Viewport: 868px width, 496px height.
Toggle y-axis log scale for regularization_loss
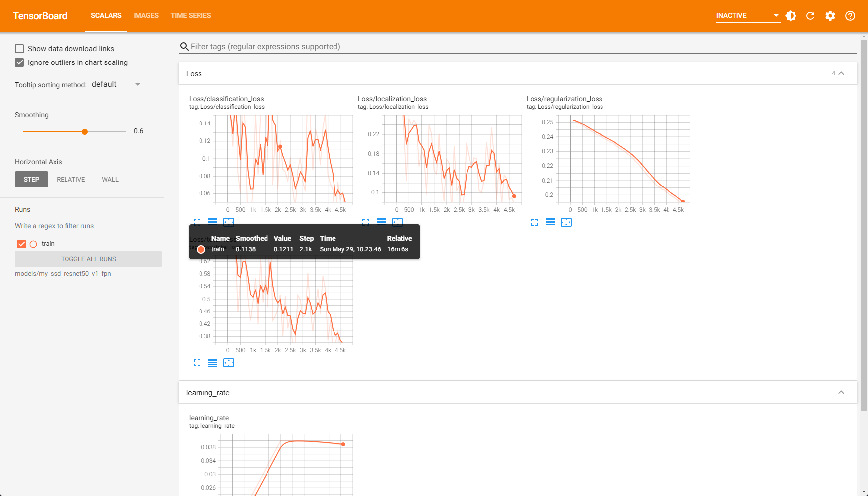[x=550, y=222]
